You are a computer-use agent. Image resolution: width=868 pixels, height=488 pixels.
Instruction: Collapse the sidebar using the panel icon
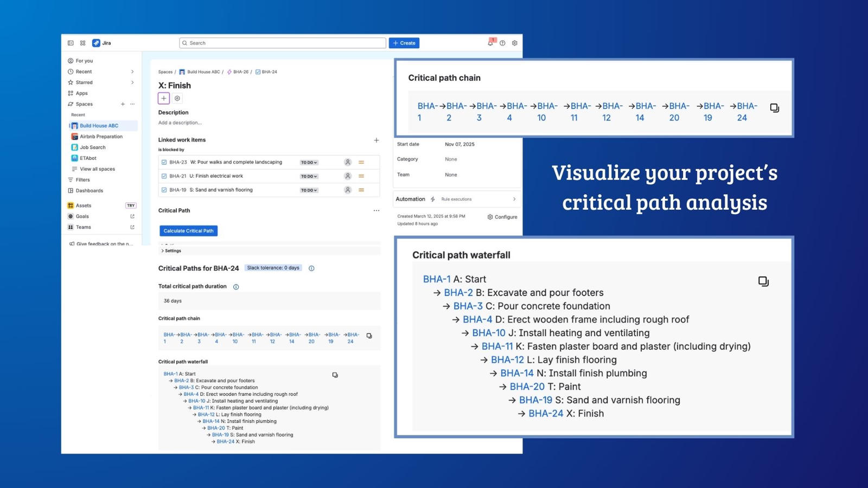71,43
